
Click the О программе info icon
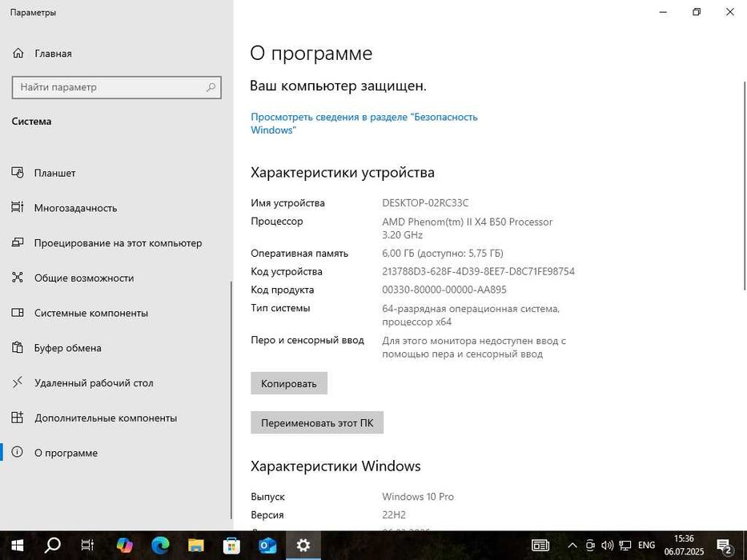point(17,452)
